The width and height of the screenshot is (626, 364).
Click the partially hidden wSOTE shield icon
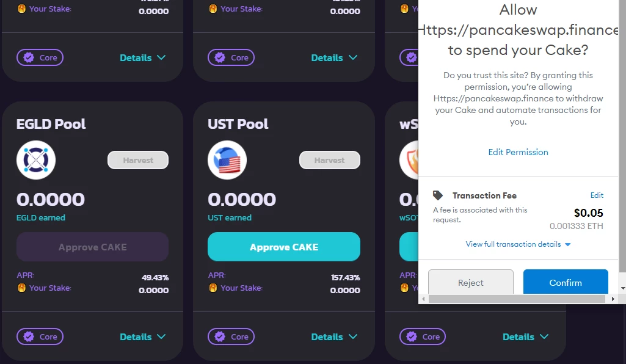(x=409, y=160)
